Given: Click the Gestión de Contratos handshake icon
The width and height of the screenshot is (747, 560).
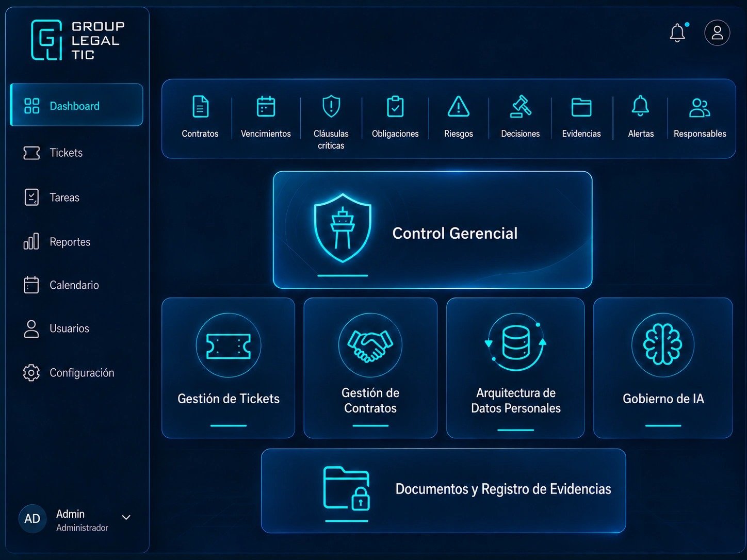Looking at the screenshot, I should 370,345.
